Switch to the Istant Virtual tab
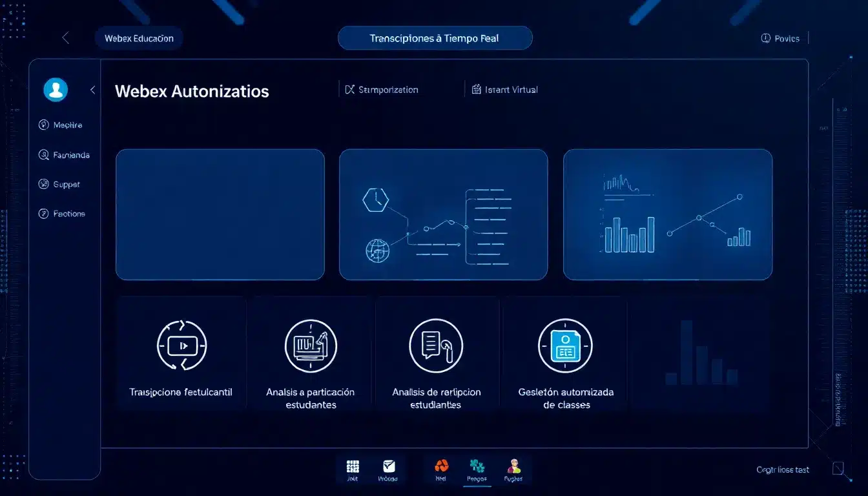 [x=505, y=90]
